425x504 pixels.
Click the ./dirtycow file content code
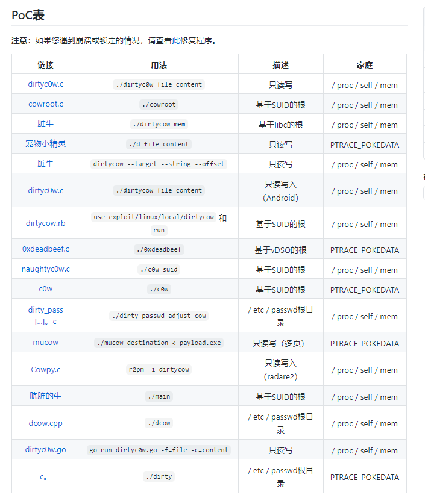pos(159,191)
